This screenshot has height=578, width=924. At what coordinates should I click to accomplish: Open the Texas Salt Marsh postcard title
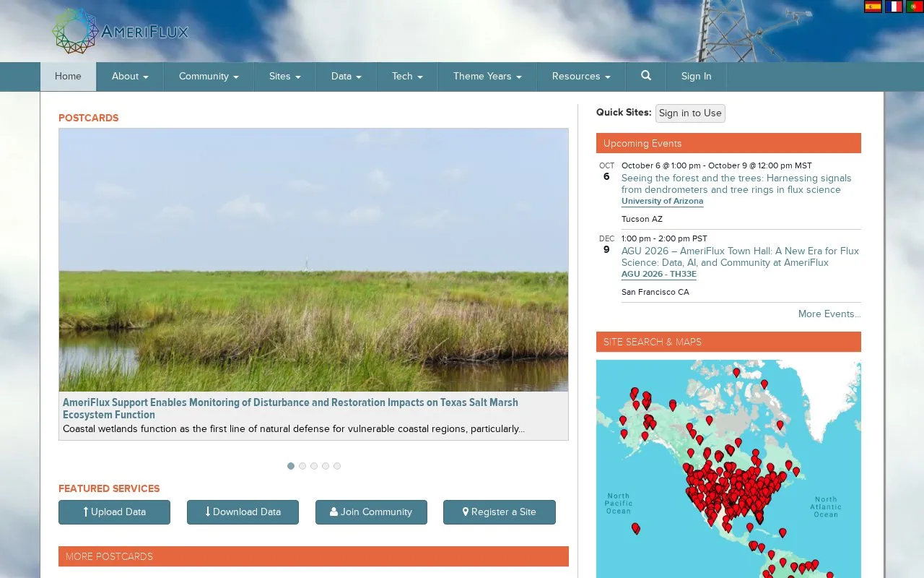point(290,408)
